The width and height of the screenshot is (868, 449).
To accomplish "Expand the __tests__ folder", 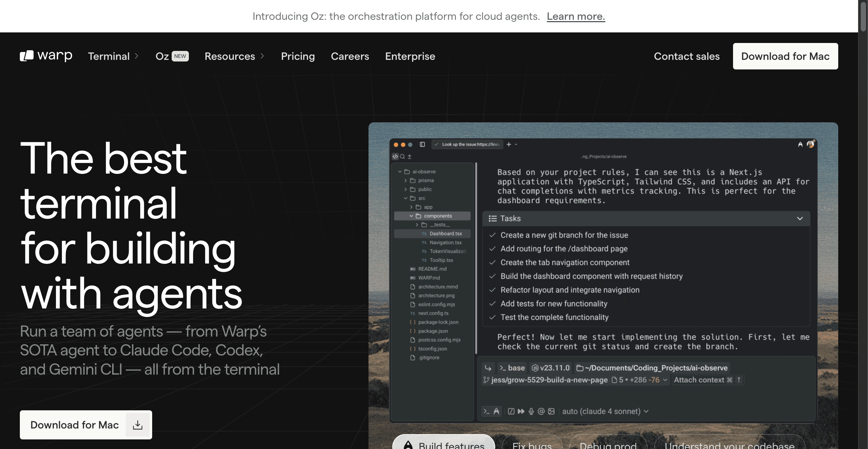I will point(417,225).
